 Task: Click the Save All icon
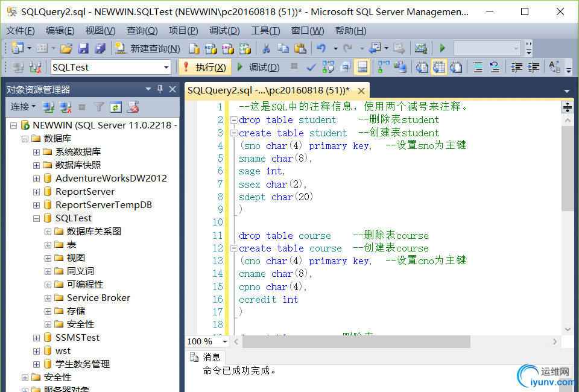100,48
